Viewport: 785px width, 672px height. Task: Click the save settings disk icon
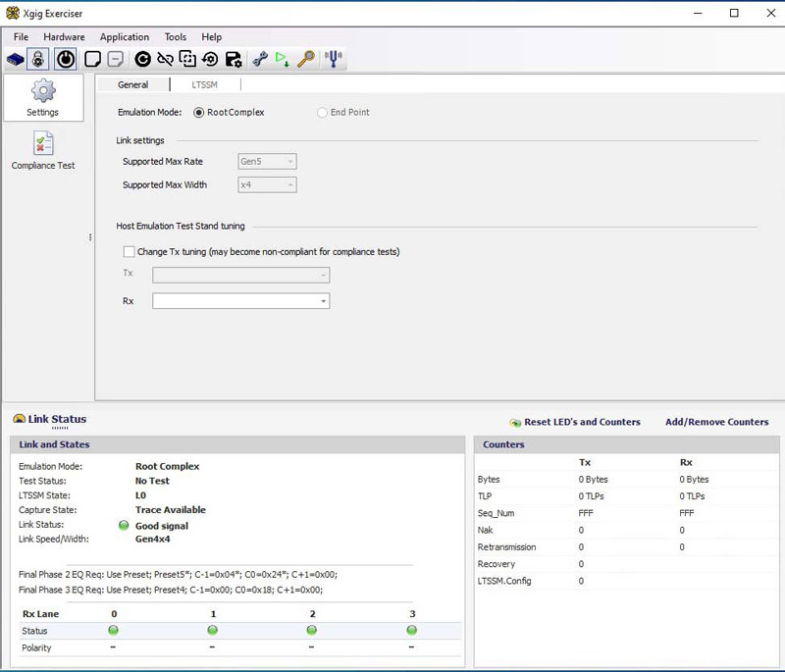(x=234, y=59)
